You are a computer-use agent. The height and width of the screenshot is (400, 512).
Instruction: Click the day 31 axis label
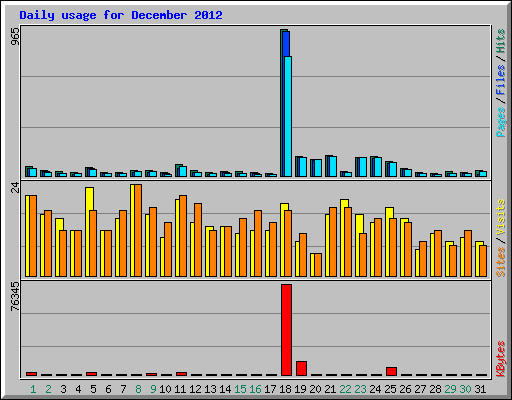pyautogui.click(x=480, y=389)
